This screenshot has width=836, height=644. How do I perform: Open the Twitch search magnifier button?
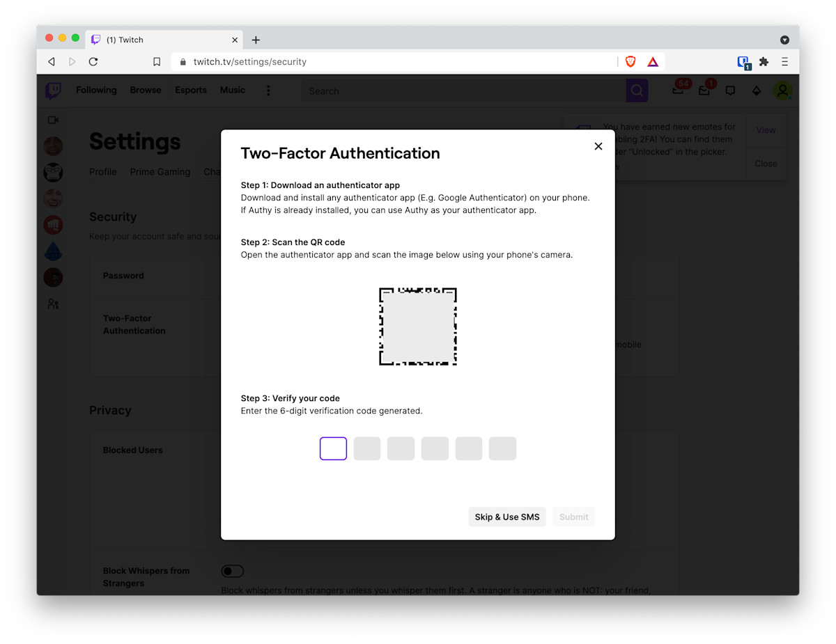coord(637,91)
